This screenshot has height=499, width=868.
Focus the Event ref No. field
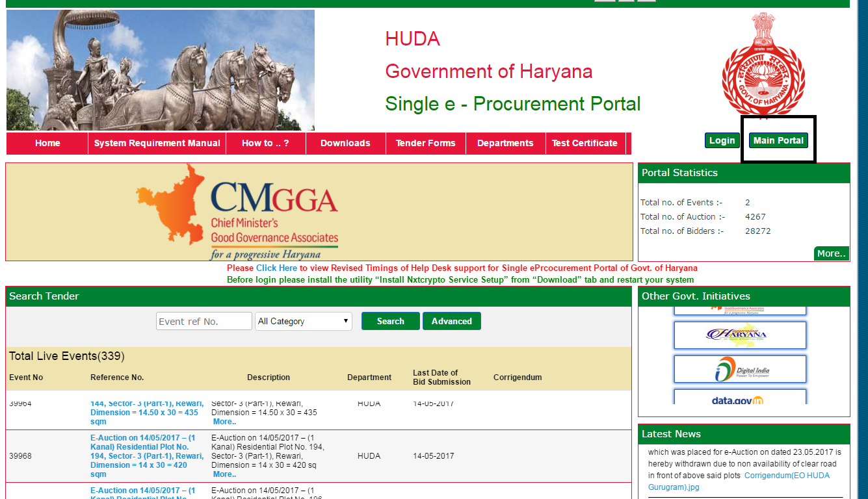coord(204,321)
